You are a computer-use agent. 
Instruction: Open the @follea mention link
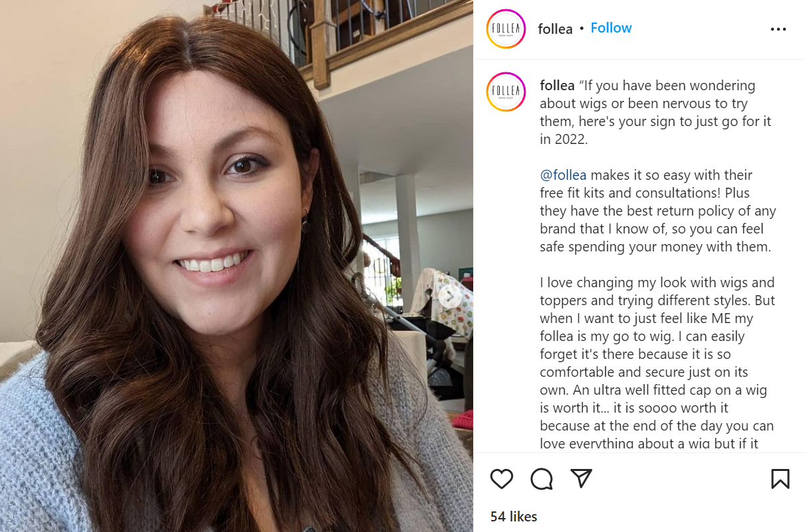[x=563, y=175]
